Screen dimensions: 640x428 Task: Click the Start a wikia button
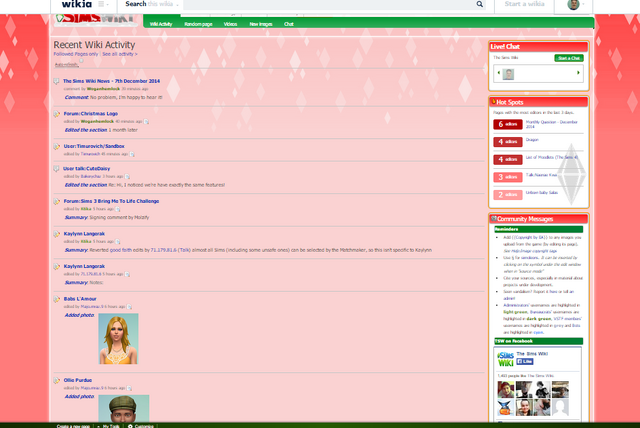click(524, 4)
